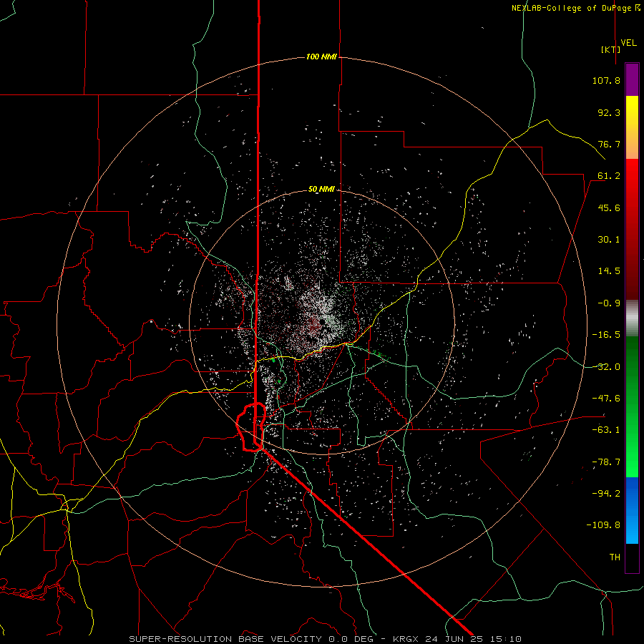Pick the blue segment of the color bar
Image resolution: width=644 pixels, height=644 pixels.
coord(632,510)
